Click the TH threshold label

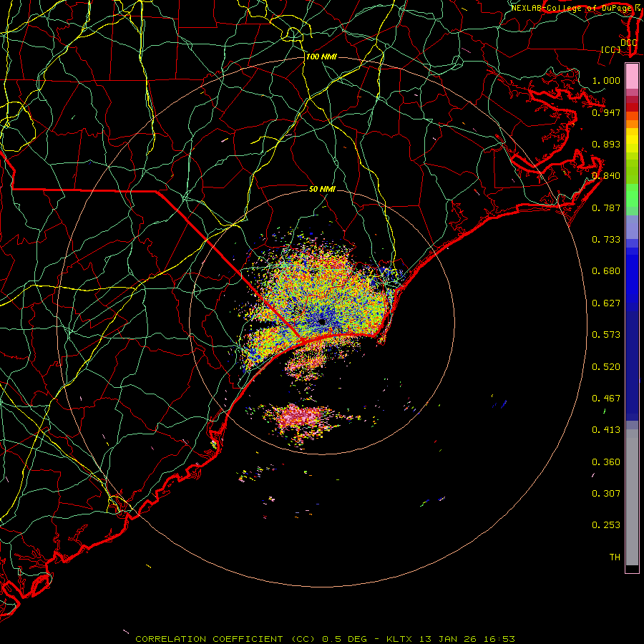(x=615, y=557)
